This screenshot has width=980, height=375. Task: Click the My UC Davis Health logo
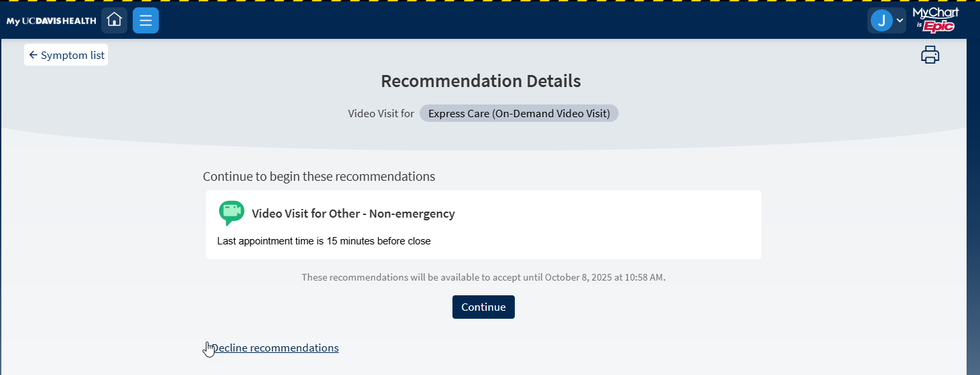pyautogui.click(x=52, y=21)
